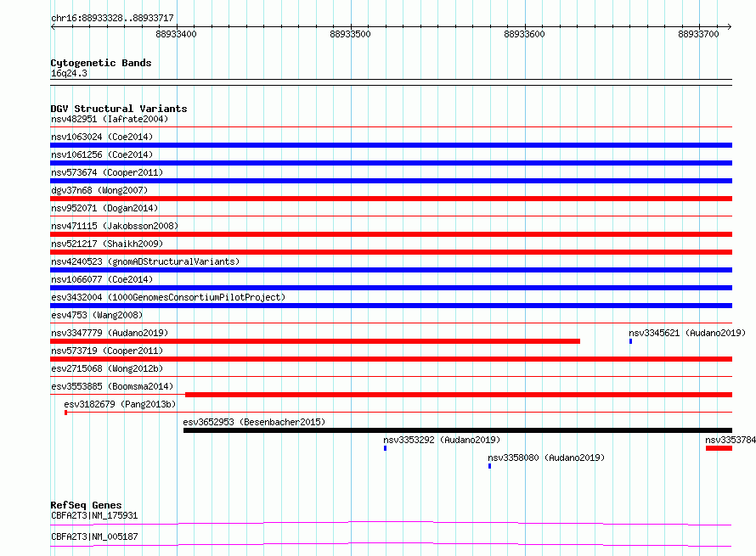
Task: Select nsv3353292 (Audano2019) label
Action: (x=442, y=440)
